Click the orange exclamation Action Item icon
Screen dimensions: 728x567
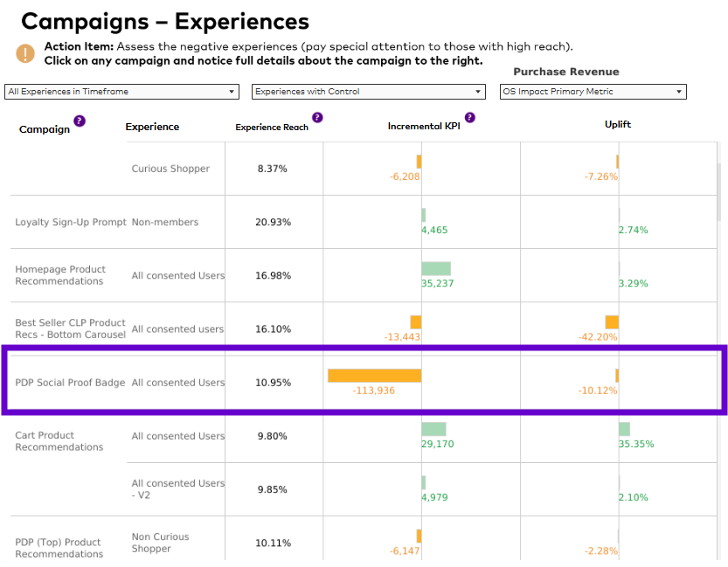click(25, 53)
